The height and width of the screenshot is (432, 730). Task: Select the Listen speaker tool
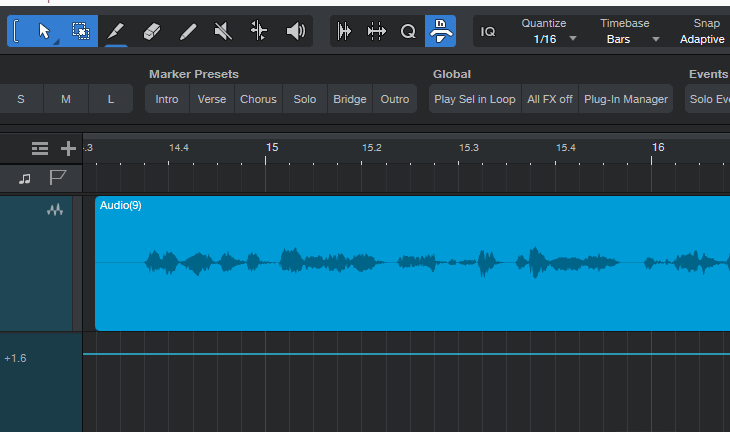pyautogui.click(x=295, y=31)
